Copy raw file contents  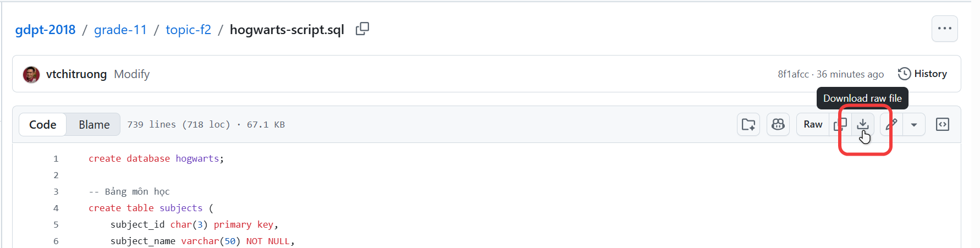click(x=840, y=124)
